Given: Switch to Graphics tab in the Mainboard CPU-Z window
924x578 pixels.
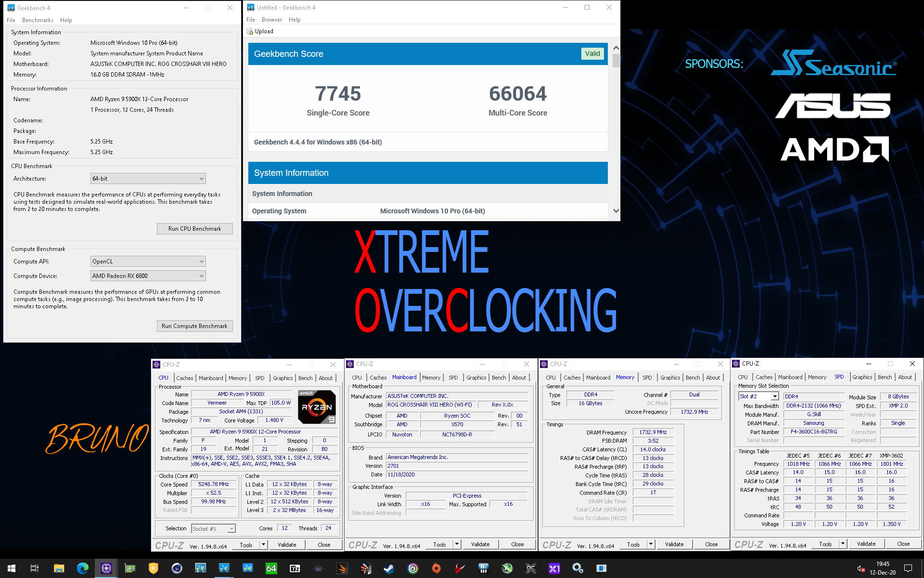Looking at the screenshot, I should coord(476,378).
